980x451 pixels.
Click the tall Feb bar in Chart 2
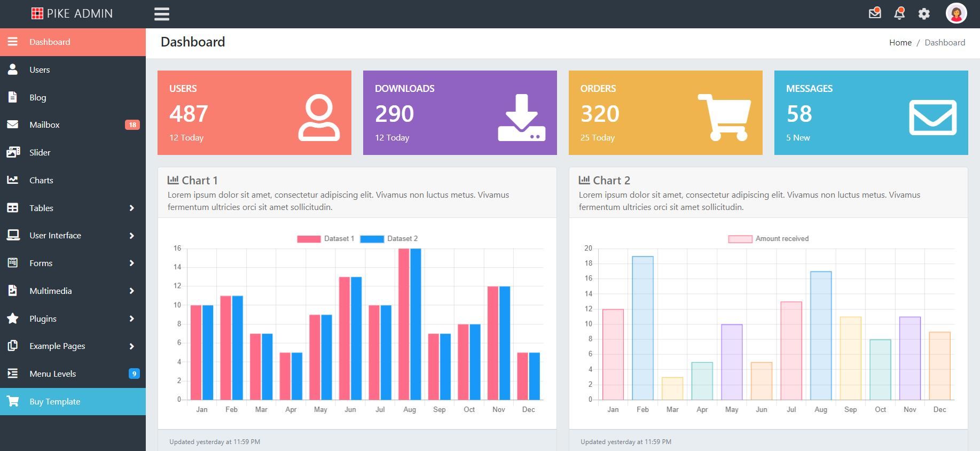(x=642, y=328)
